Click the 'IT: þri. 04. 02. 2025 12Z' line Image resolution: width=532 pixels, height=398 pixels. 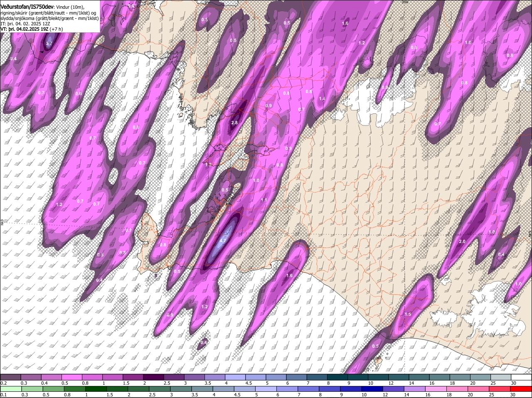point(26,24)
